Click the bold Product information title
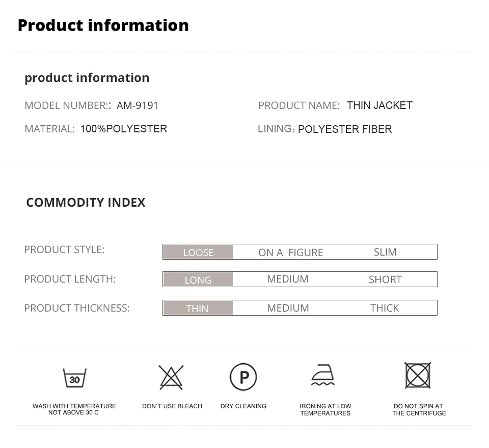 coord(103,25)
